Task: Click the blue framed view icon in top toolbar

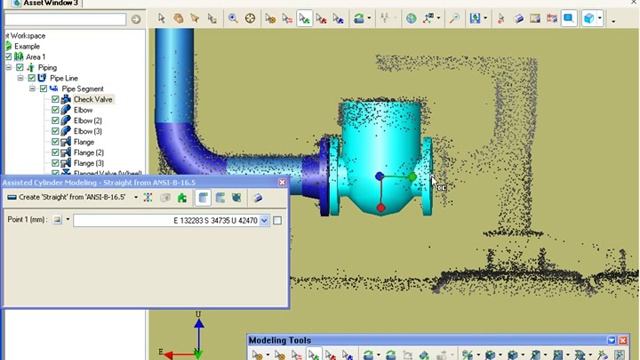Action: pyautogui.click(x=475, y=18)
